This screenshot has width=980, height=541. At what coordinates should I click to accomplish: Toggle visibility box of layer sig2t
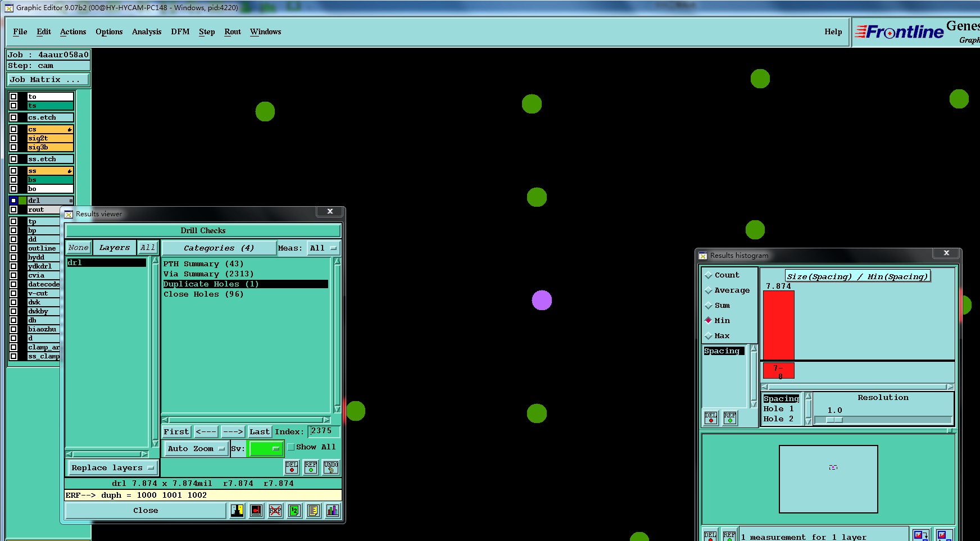pyautogui.click(x=13, y=138)
